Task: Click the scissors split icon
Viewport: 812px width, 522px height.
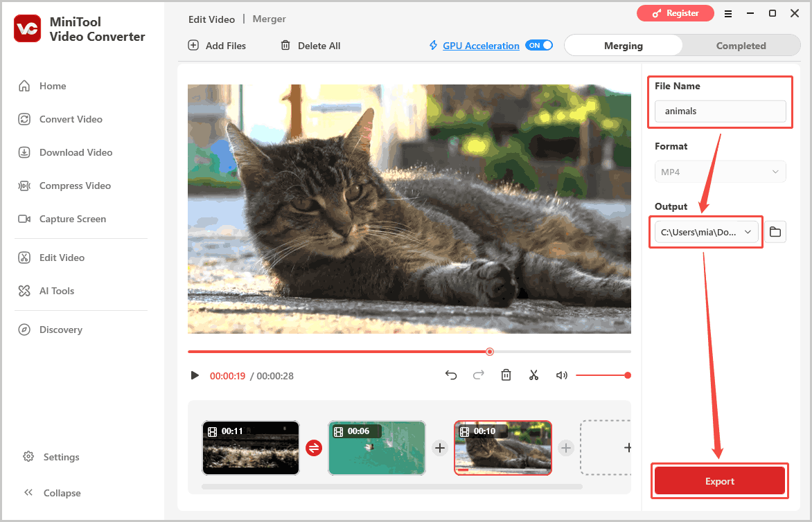Action: [534, 375]
